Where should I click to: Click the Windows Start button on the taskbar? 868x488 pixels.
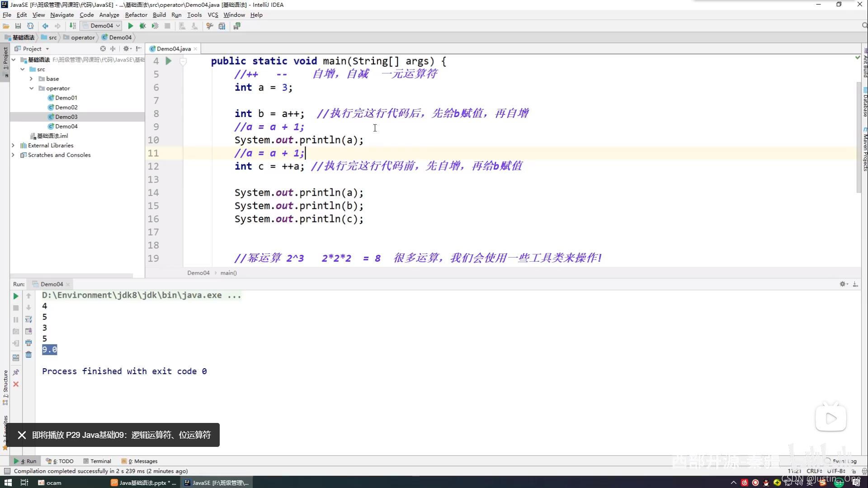click(x=8, y=483)
